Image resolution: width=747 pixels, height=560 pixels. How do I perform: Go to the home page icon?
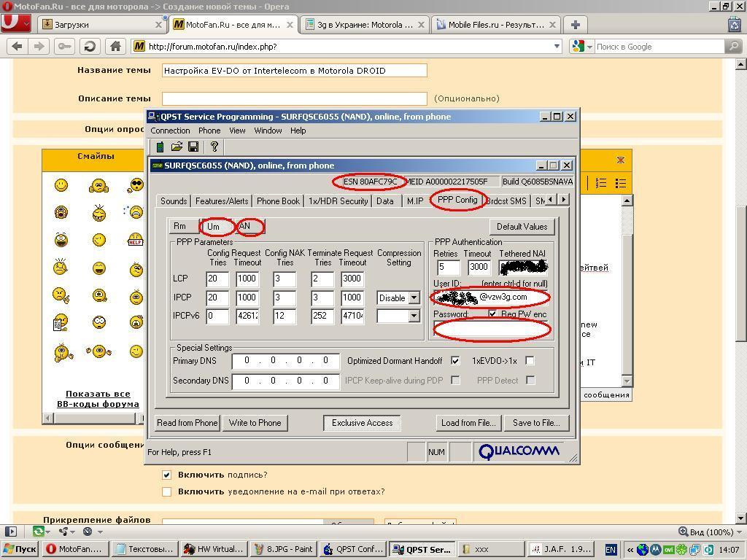click(x=115, y=46)
